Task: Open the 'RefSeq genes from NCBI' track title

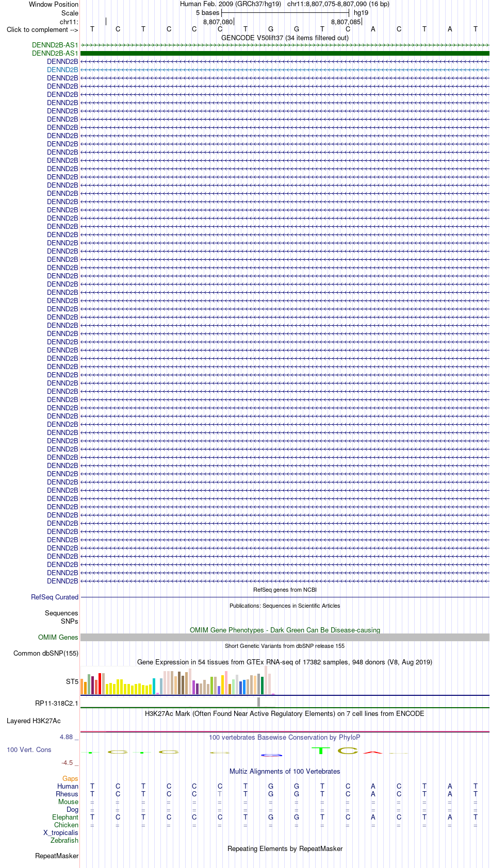Action: 285,590
